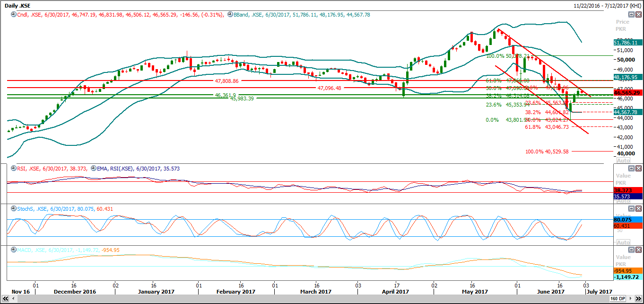The width and height of the screenshot is (644, 304).
Task: Open the 160 DP data points box
Action: point(618,299)
